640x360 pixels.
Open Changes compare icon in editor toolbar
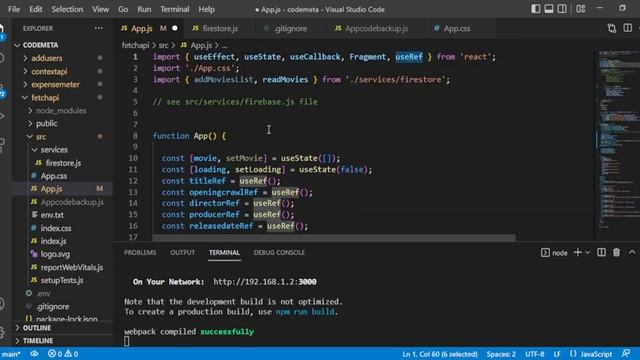(x=611, y=28)
